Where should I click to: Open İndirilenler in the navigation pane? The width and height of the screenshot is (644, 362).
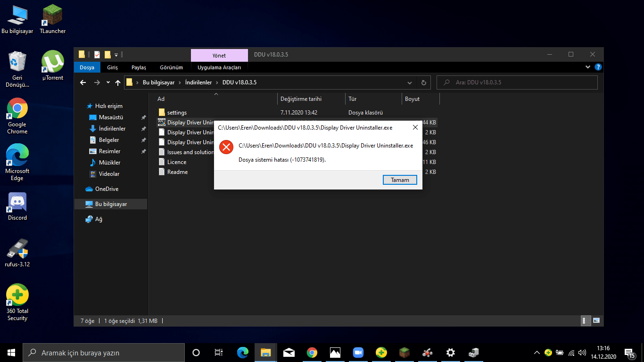click(x=112, y=129)
